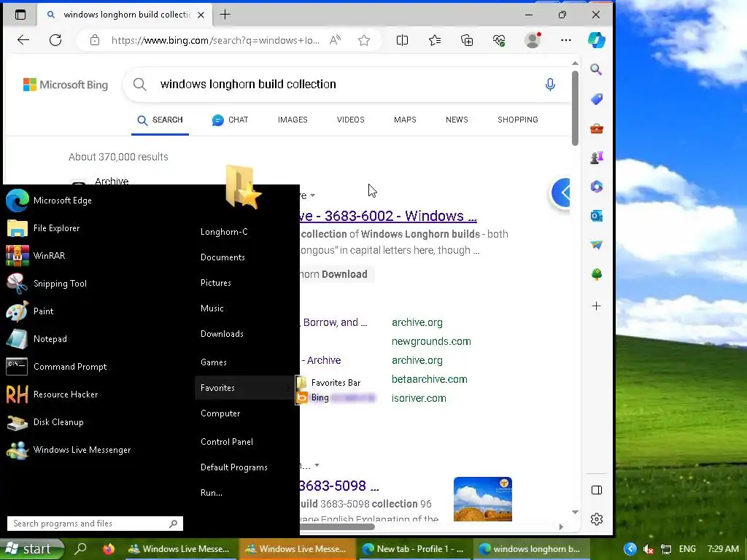
Task: Open Outlook in the Edge sidebar
Action: coord(597,216)
